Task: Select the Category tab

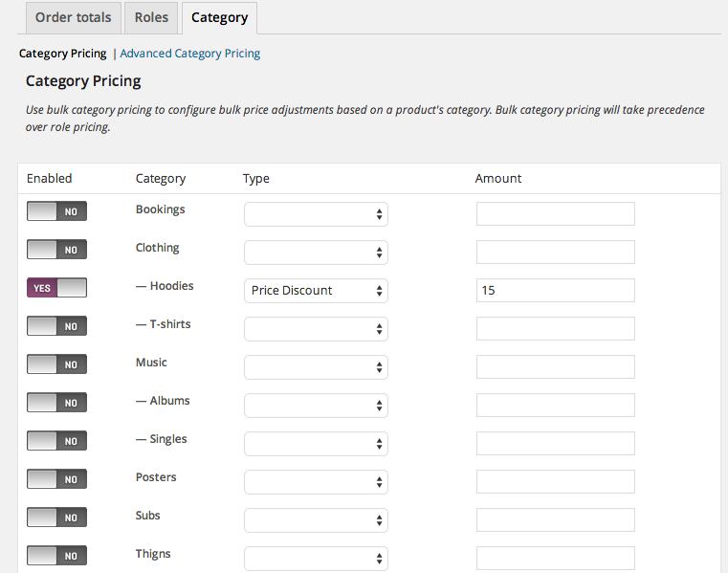Action: pyautogui.click(x=220, y=18)
